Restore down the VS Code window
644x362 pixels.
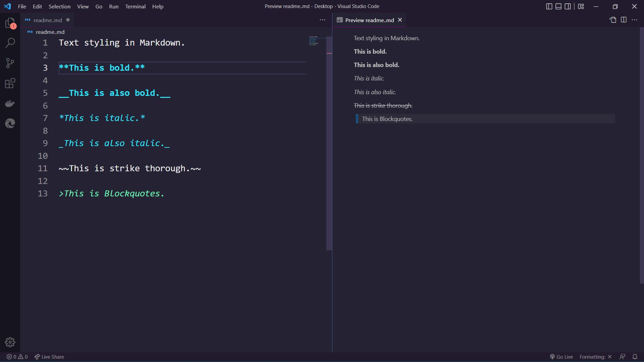(x=615, y=6)
